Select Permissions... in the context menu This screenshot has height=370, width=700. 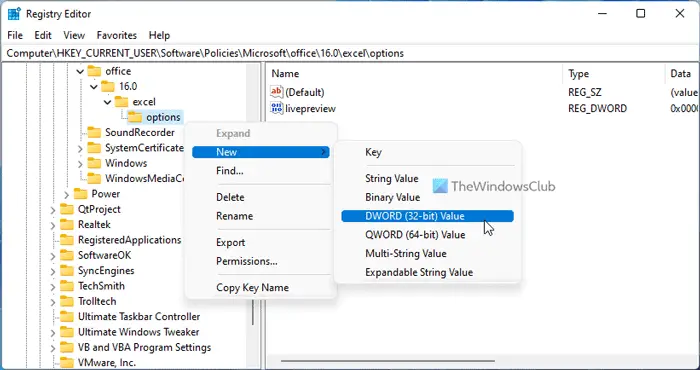(x=261, y=261)
